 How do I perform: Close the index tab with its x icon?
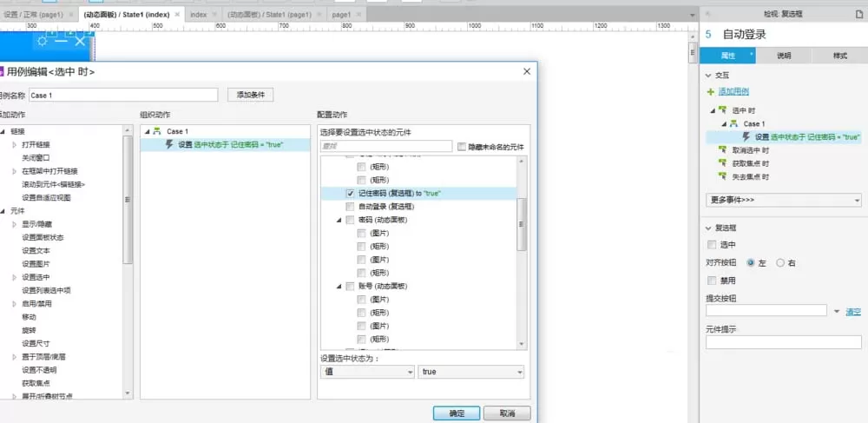(214, 15)
